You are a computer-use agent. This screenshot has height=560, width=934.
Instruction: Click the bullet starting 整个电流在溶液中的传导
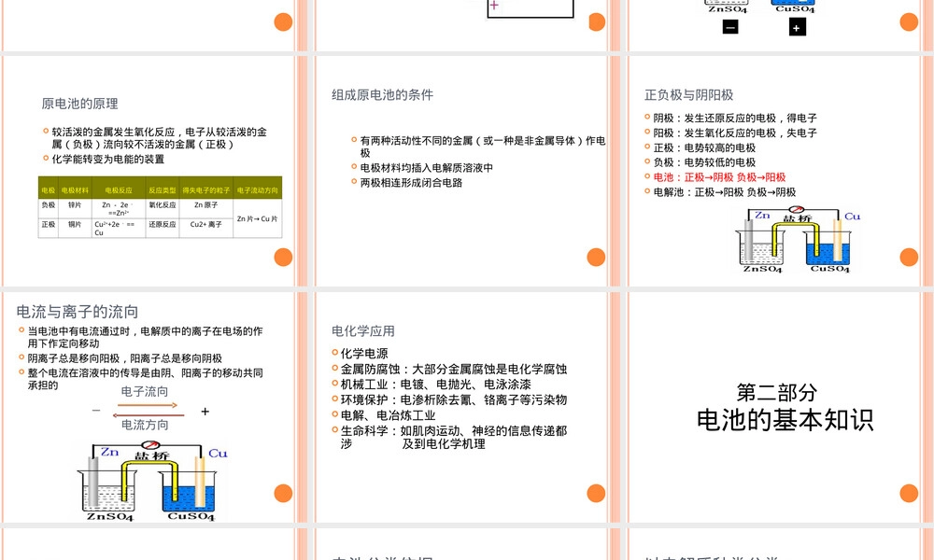click(x=146, y=379)
